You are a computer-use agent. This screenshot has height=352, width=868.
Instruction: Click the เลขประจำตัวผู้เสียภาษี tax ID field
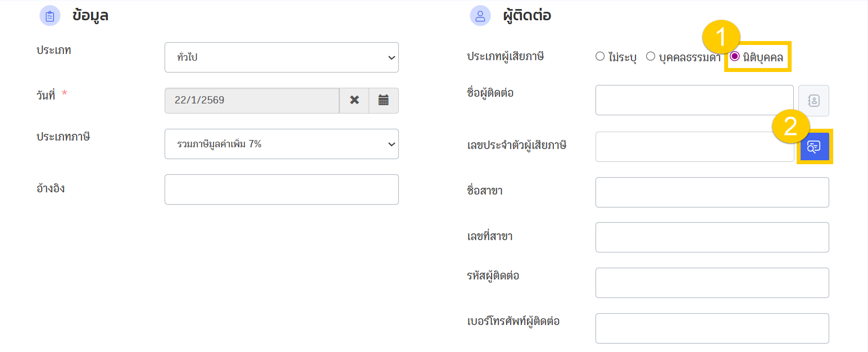click(x=694, y=147)
